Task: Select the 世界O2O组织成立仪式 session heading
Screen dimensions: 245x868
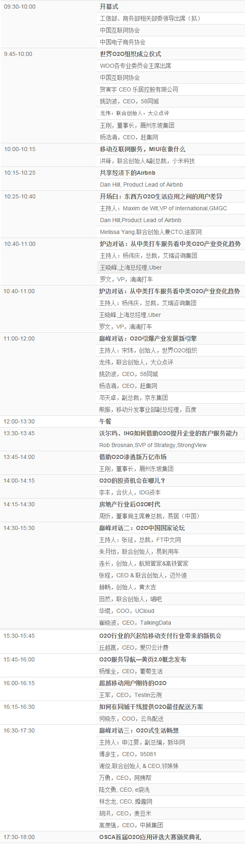Action: click(130, 54)
